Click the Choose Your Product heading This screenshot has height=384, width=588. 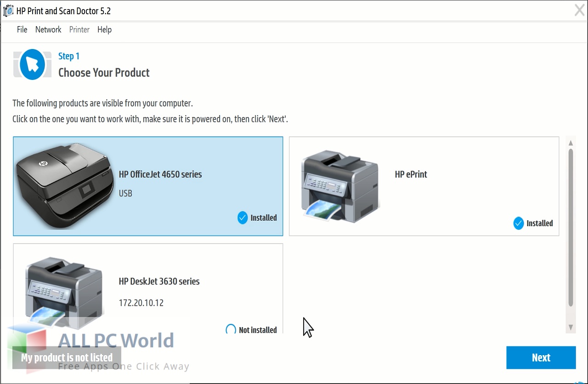click(104, 72)
